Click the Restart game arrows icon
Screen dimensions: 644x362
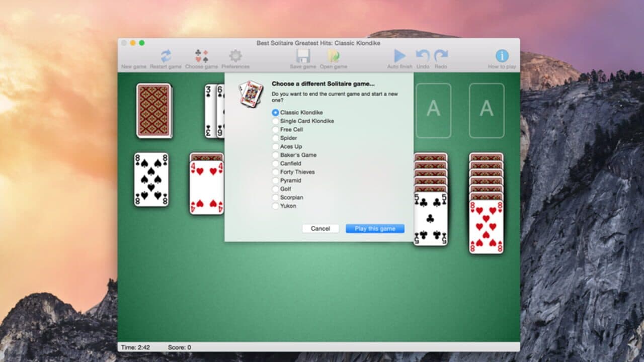[x=166, y=56]
